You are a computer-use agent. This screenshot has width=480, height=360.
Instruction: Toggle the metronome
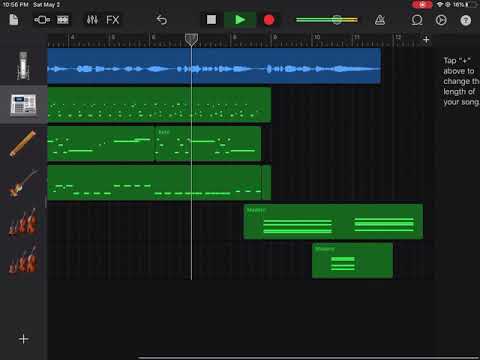tap(380, 20)
